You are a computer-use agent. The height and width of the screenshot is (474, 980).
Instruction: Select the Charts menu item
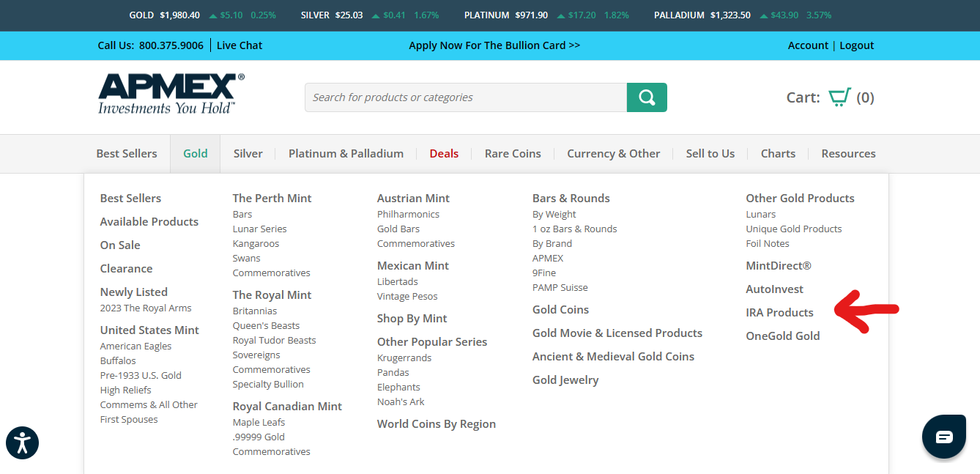click(778, 154)
